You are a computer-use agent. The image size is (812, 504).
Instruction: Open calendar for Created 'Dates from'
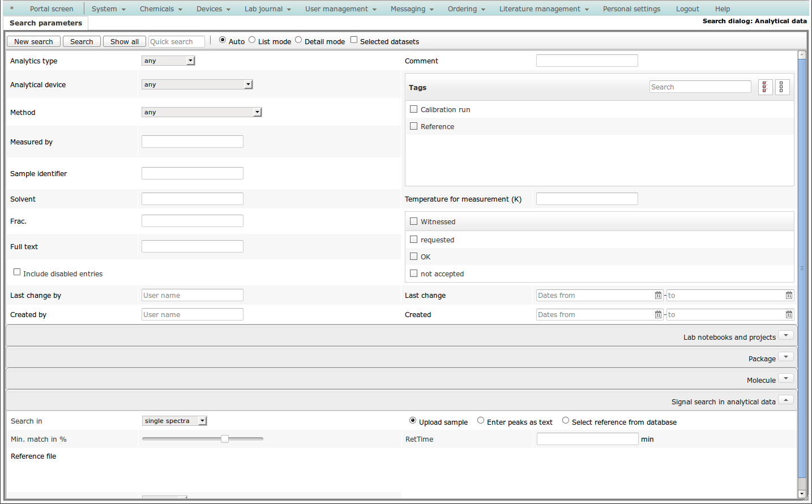click(x=658, y=315)
